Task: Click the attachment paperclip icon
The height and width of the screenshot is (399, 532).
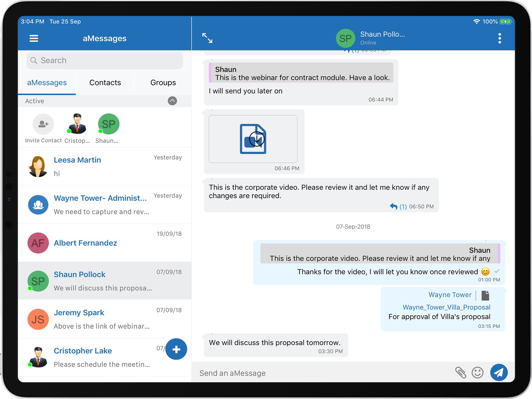Action: click(x=460, y=373)
